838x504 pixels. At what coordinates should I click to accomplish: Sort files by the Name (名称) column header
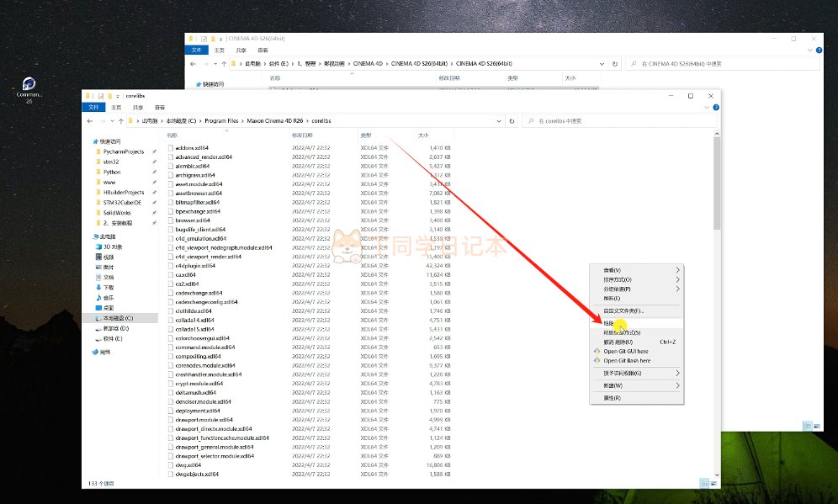[x=172, y=135]
